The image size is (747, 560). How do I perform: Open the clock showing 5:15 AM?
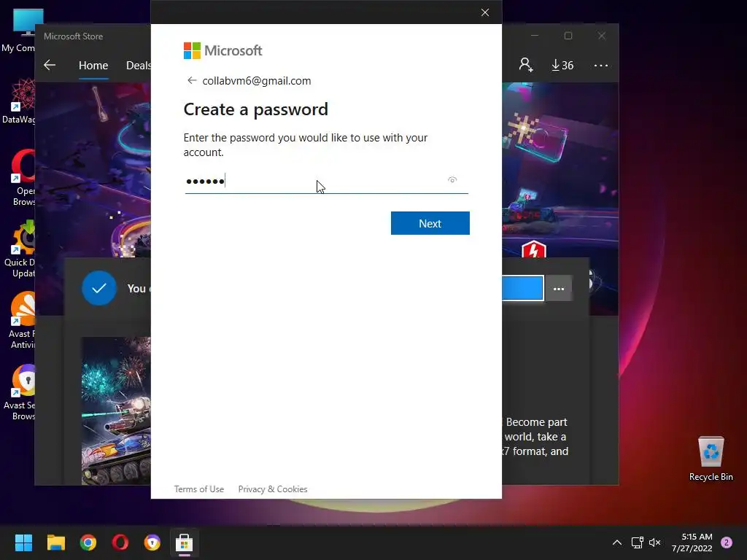pos(692,542)
